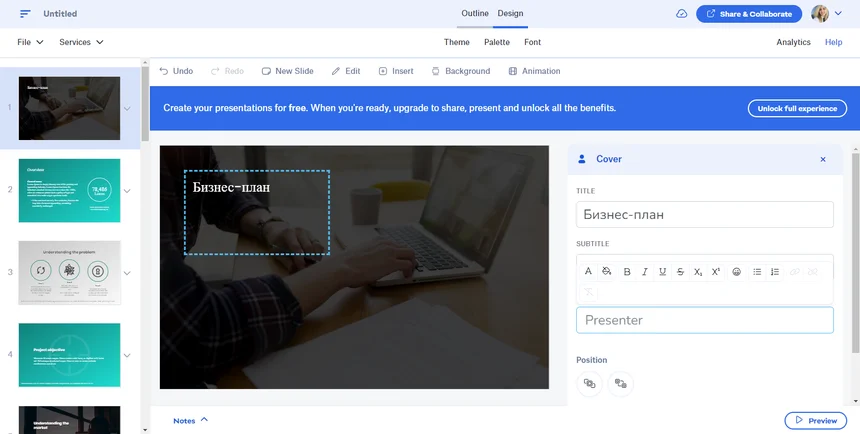Expand the Notes panel
860x434 pixels.
point(190,420)
